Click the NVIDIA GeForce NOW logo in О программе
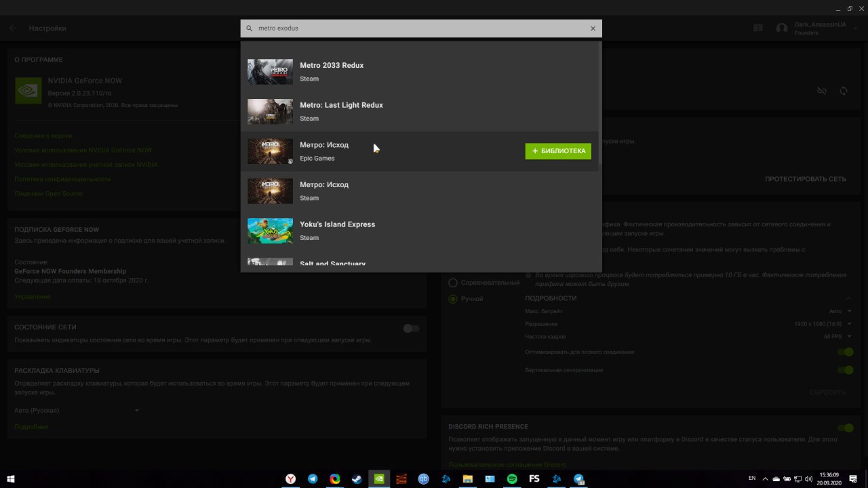868x488 pixels. click(x=28, y=91)
